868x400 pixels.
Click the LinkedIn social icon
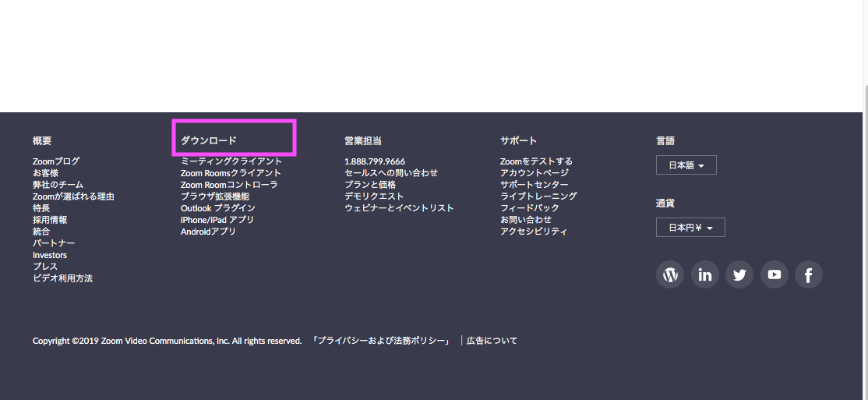pos(705,274)
